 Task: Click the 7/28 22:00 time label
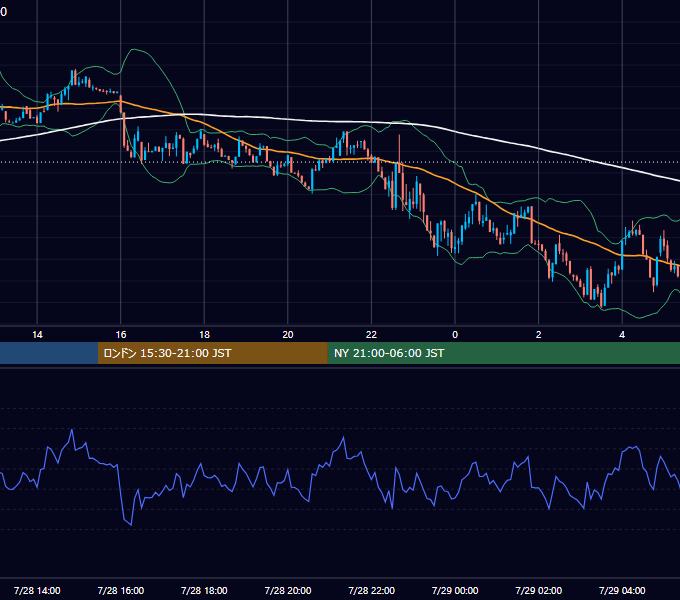(x=372, y=590)
